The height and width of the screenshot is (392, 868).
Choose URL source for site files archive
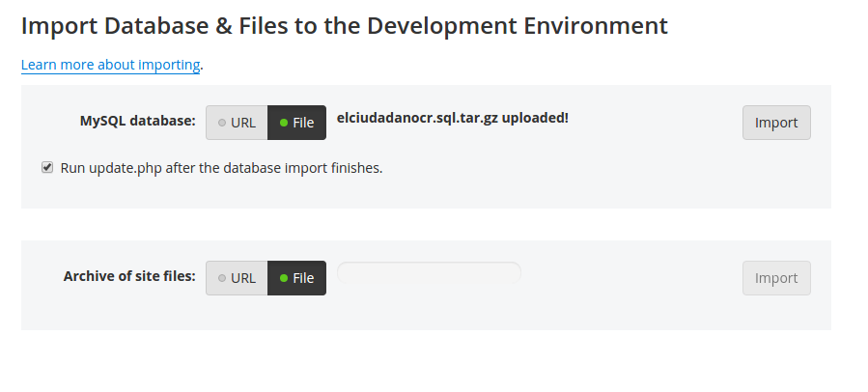coord(237,278)
